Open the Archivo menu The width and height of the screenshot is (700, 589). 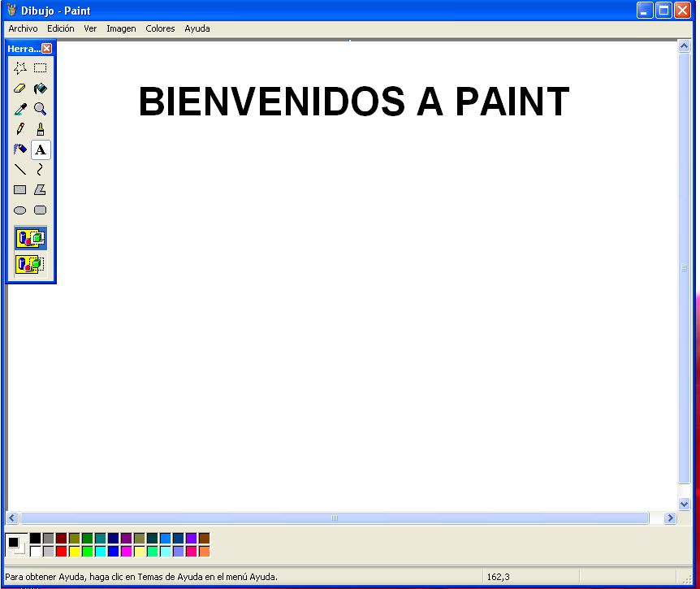22,28
